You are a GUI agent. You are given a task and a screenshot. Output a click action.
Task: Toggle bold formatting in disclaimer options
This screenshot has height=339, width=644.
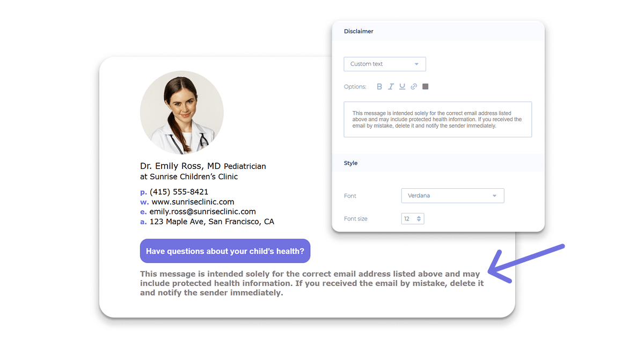(x=379, y=86)
